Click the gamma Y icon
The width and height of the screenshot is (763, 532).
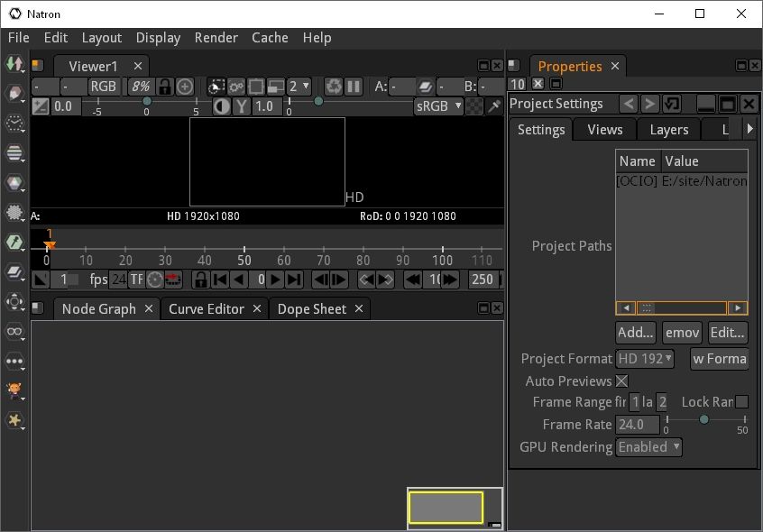[x=242, y=106]
